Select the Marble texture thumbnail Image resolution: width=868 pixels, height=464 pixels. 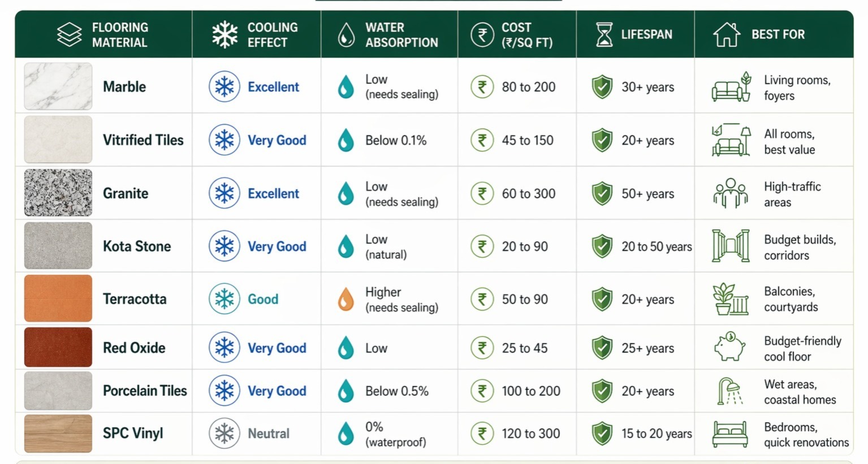[x=58, y=86]
